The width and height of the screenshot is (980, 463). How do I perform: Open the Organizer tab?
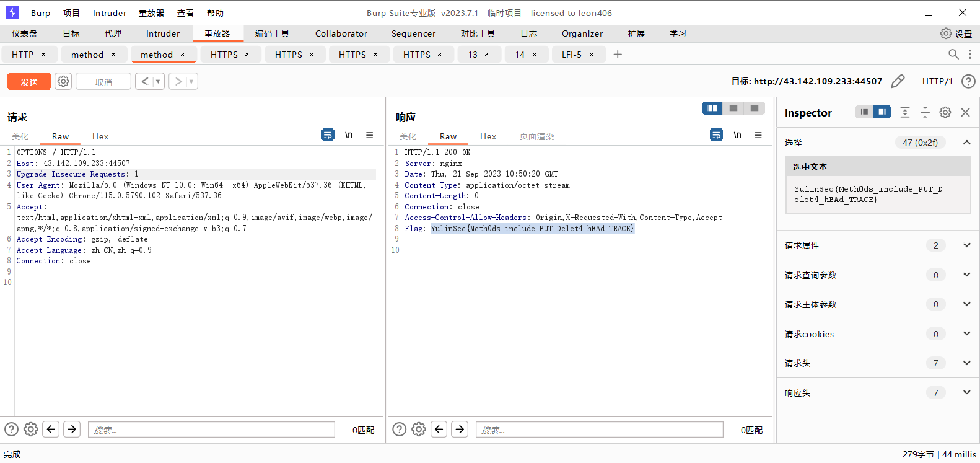point(582,33)
